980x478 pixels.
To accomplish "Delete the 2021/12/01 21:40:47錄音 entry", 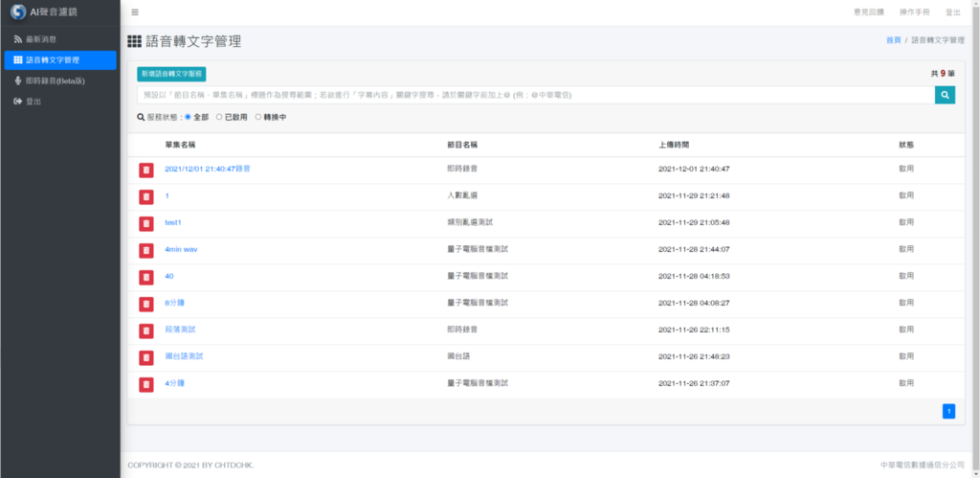I will tap(145, 170).
